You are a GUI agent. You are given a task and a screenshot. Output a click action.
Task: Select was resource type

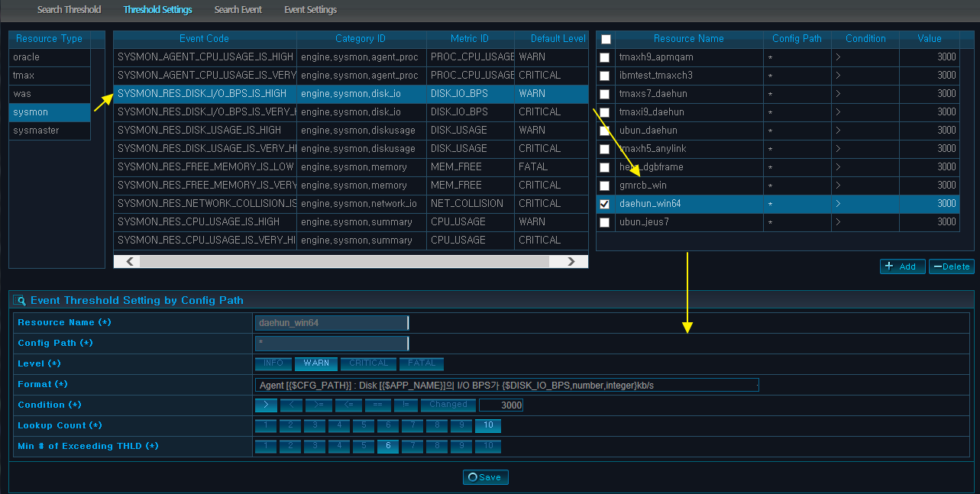(50, 94)
